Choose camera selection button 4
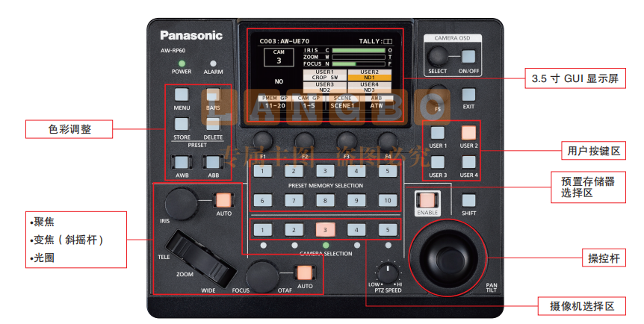The height and width of the screenshot is (324, 644). click(356, 230)
